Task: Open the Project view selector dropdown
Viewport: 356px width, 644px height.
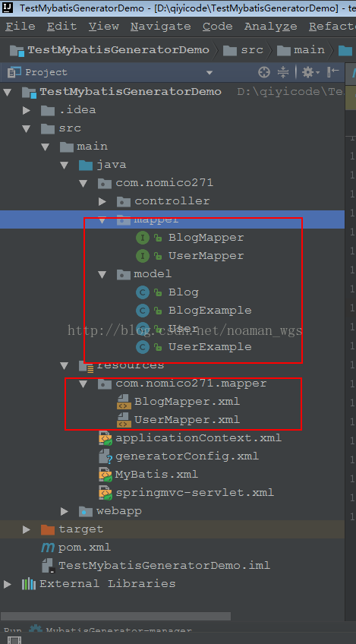Action: click(210, 73)
